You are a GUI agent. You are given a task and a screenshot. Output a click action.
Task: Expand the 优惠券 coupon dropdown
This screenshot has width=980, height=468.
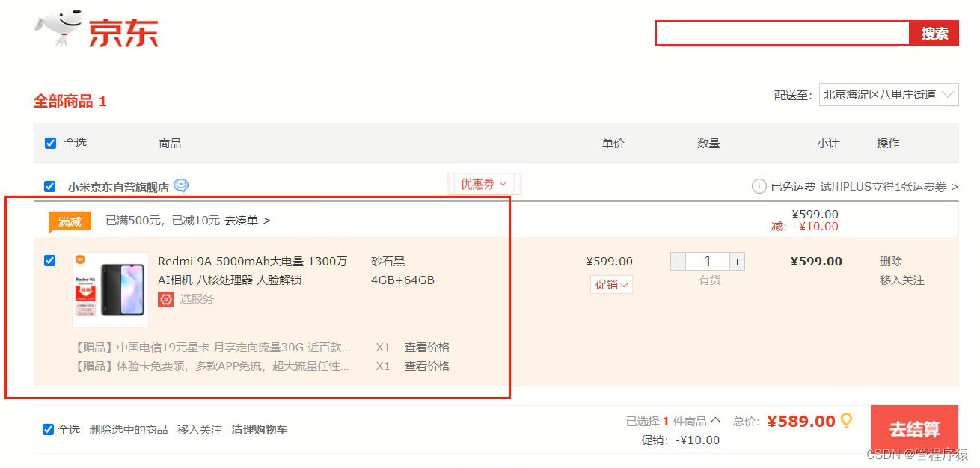[483, 184]
